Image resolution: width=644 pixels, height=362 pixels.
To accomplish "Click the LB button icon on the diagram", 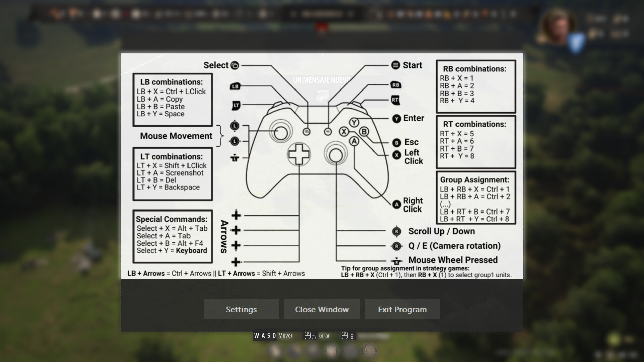I will click(235, 86).
